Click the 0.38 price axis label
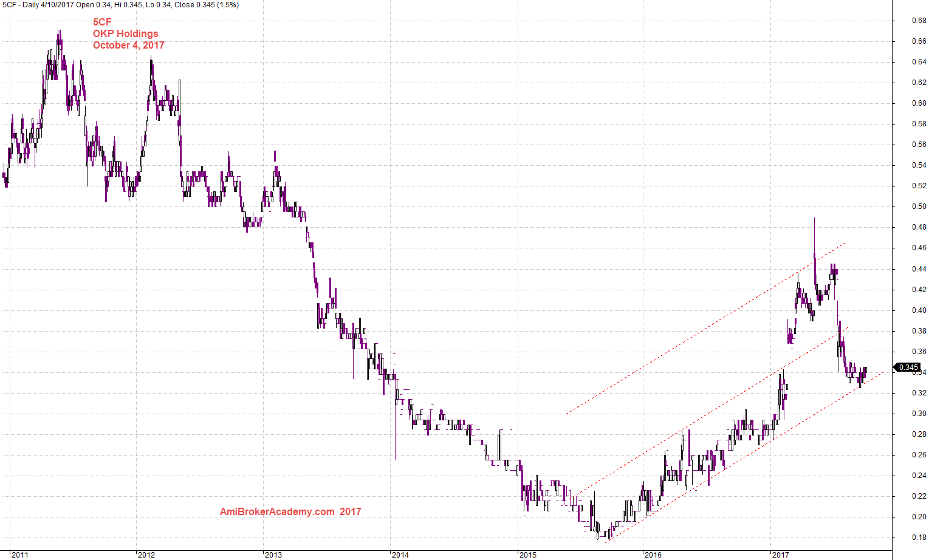The height and width of the screenshot is (560, 929). [919, 331]
